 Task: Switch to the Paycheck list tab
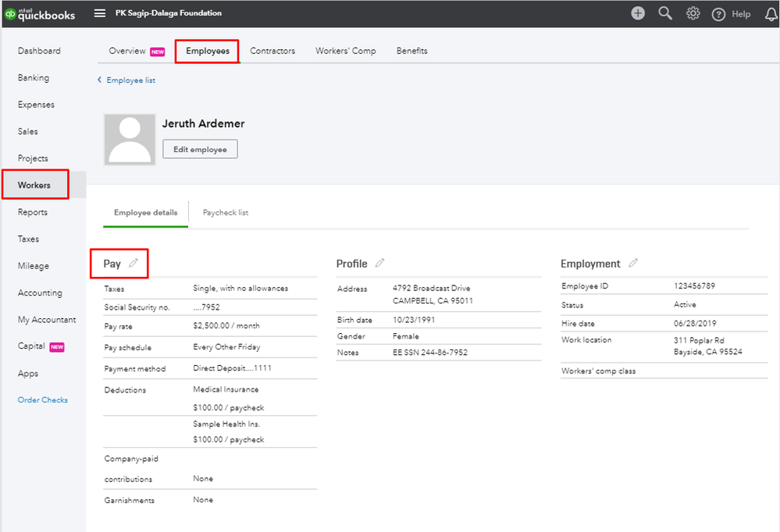point(226,212)
